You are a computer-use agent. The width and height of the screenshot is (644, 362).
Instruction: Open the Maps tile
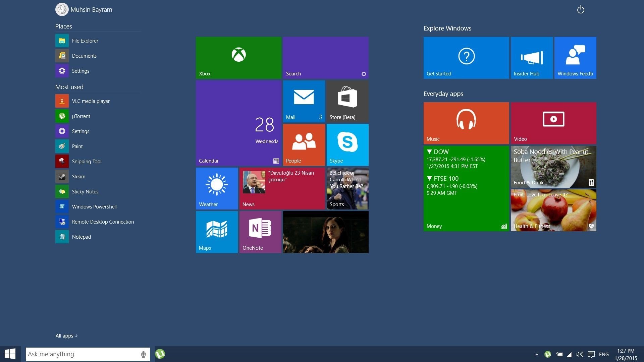[217, 232]
